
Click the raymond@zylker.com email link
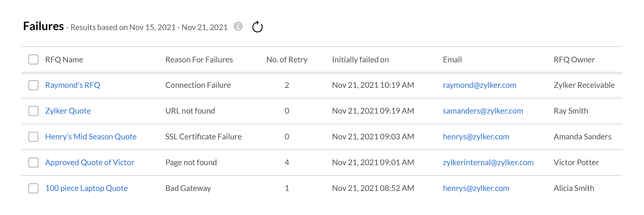[x=479, y=85]
